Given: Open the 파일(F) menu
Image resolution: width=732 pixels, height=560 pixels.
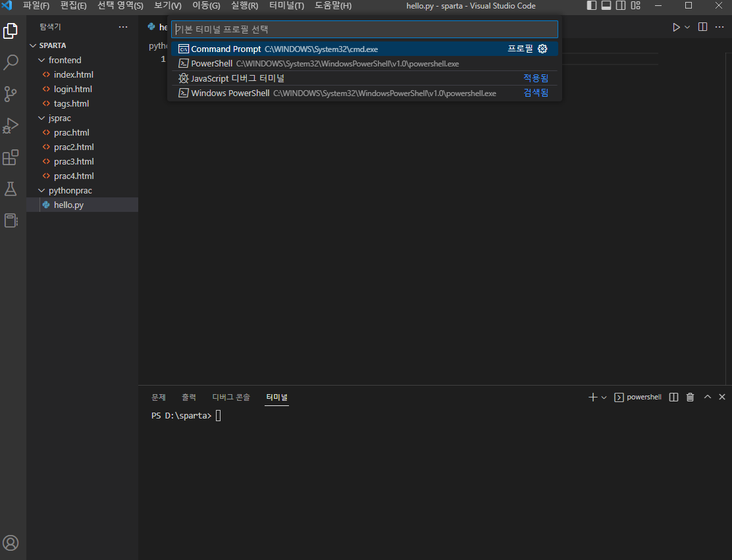Looking at the screenshot, I should click(36, 6).
